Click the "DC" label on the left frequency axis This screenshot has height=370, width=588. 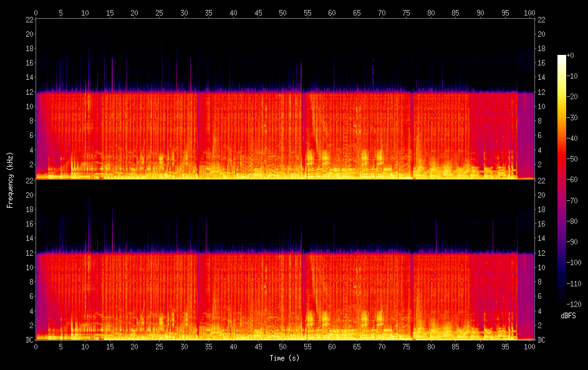pyautogui.click(x=29, y=339)
